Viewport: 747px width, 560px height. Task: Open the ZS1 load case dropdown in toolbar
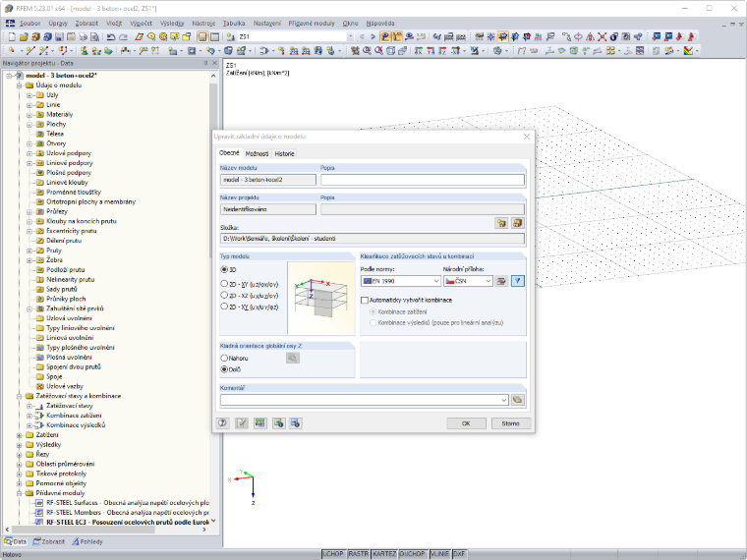(350, 36)
